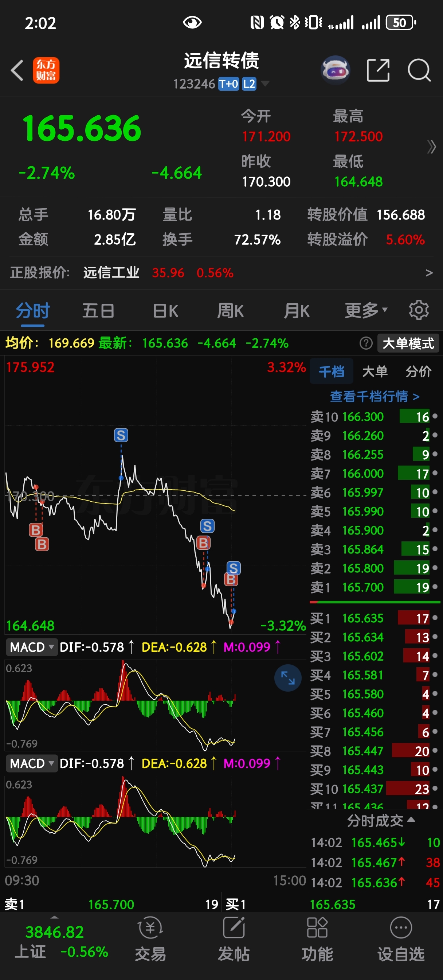Switch to the 周K tab

pos(231,310)
